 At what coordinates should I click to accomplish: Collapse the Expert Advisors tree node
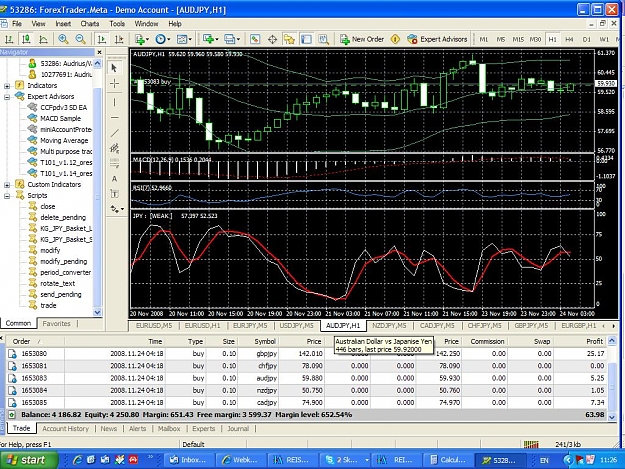tap(7, 97)
